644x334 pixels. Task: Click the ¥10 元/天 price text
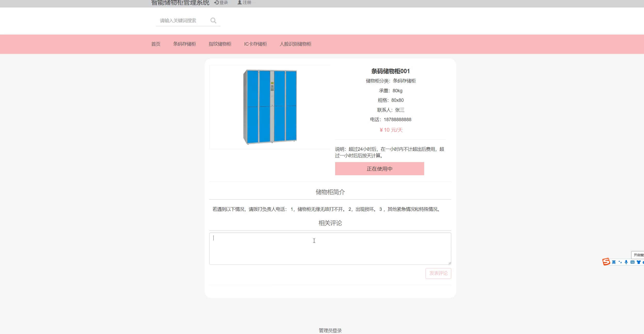click(391, 130)
